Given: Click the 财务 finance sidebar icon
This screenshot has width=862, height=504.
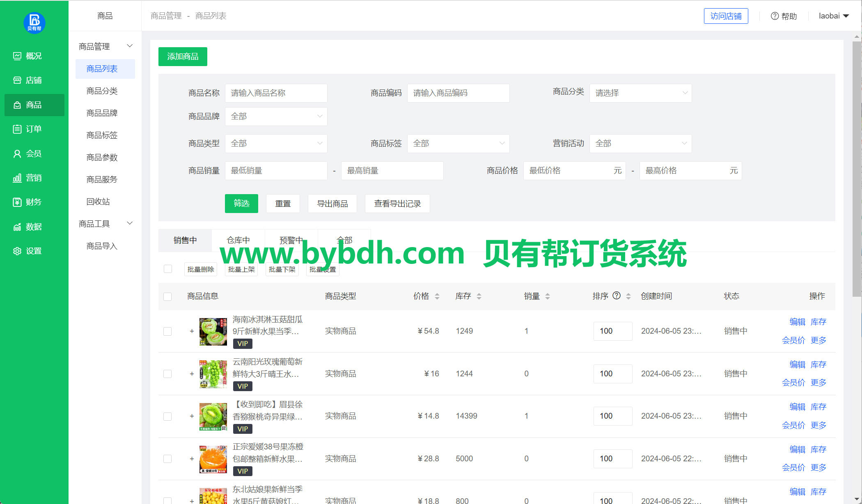Looking at the screenshot, I should pyautogui.click(x=17, y=202).
